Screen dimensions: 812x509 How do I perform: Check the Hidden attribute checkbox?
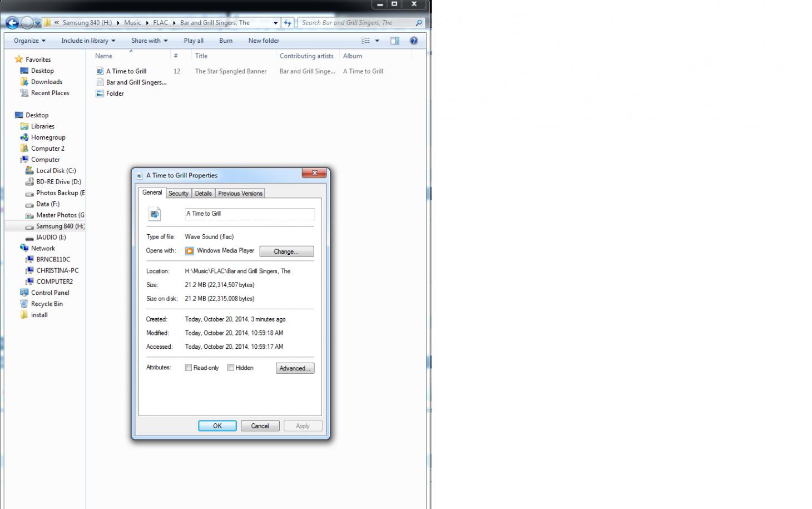[x=231, y=368]
